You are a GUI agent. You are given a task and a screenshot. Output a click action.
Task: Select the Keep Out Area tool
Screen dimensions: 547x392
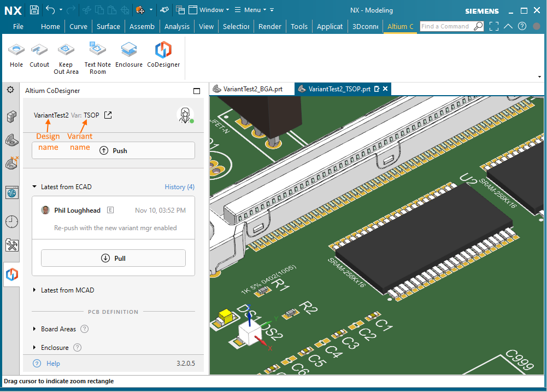pos(66,58)
